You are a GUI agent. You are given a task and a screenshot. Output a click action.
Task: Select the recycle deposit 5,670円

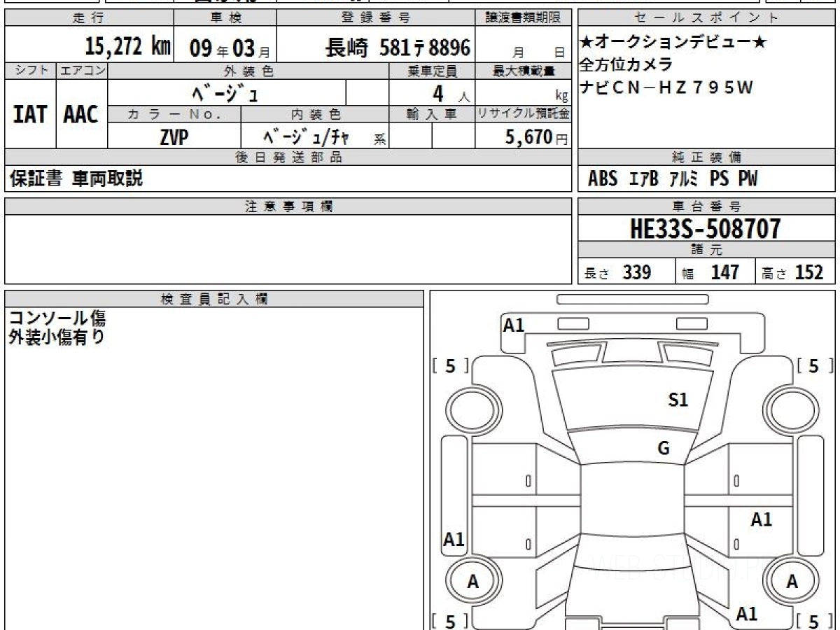coord(537,137)
